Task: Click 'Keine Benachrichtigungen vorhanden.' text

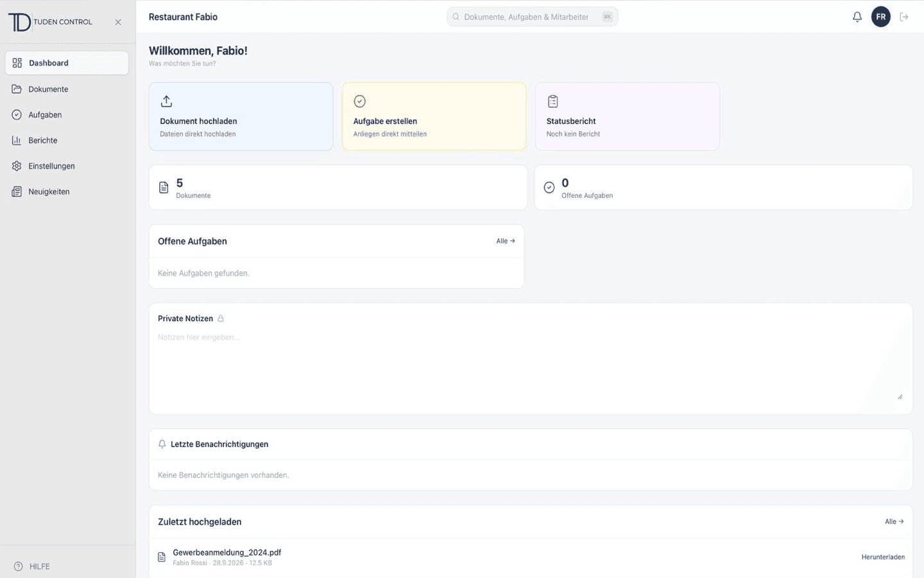Action: pos(223,475)
